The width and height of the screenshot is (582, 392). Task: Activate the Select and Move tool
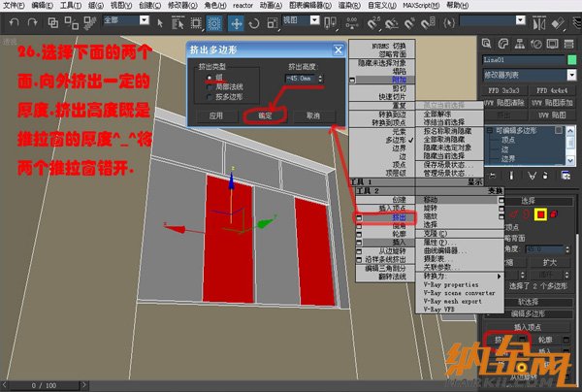[236, 23]
